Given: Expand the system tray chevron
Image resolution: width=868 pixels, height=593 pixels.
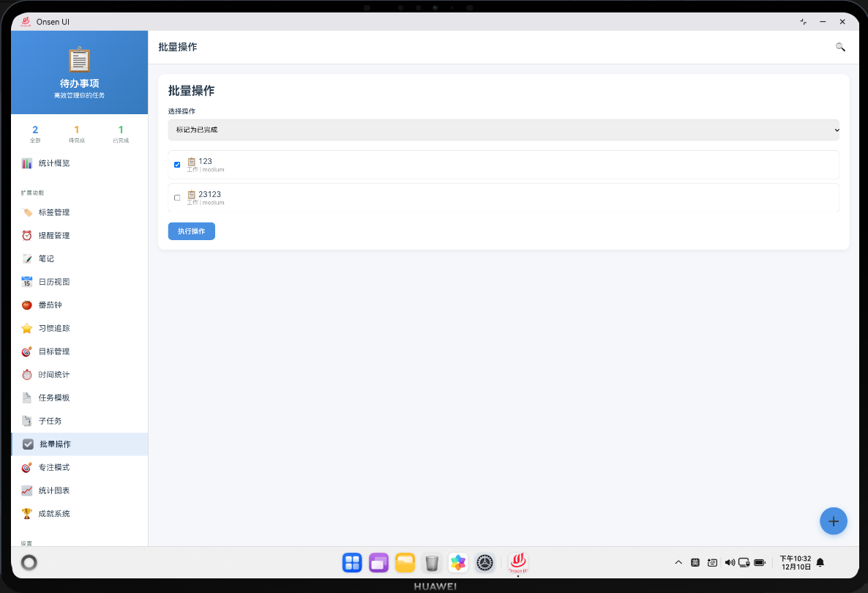Looking at the screenshot, I should [x=678, y=562].
